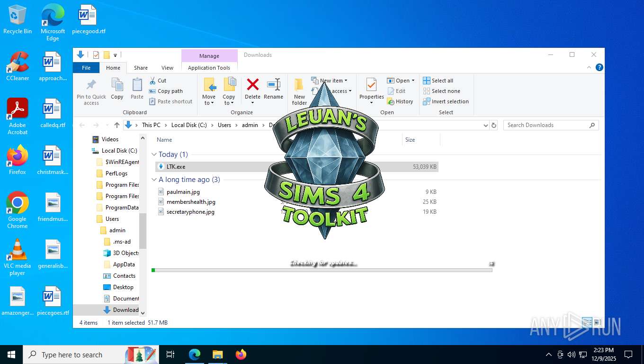The image size is (644, 364).
Task: Switch to large icons view button
Action: click(x=597, y=322)
